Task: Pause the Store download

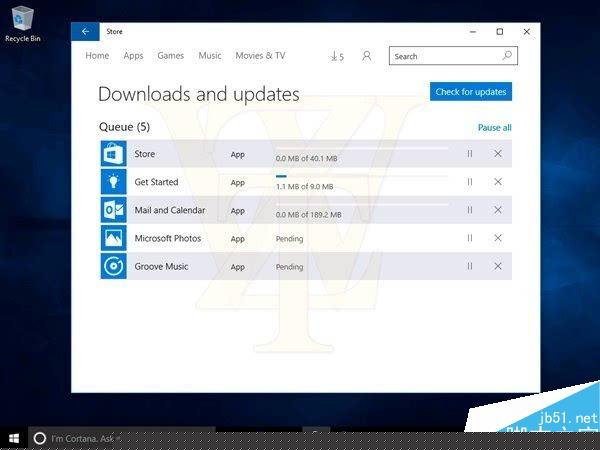Action: 469,154
